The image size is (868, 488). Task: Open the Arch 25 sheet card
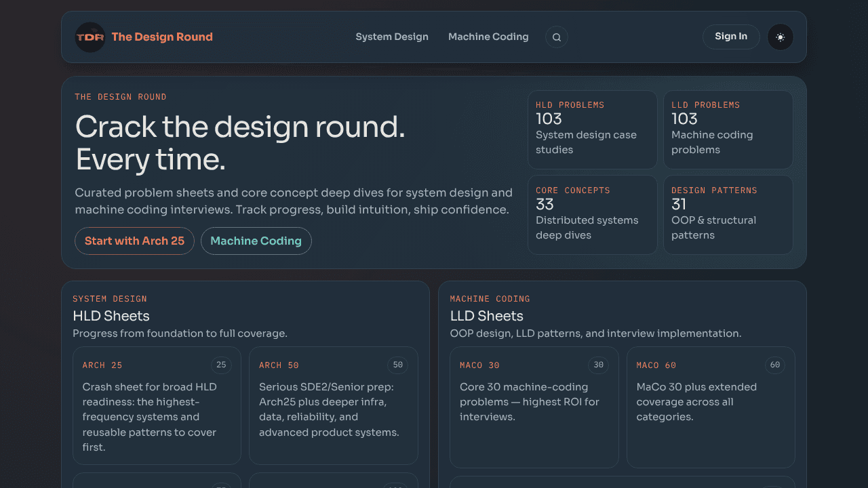tap(157, 406)
